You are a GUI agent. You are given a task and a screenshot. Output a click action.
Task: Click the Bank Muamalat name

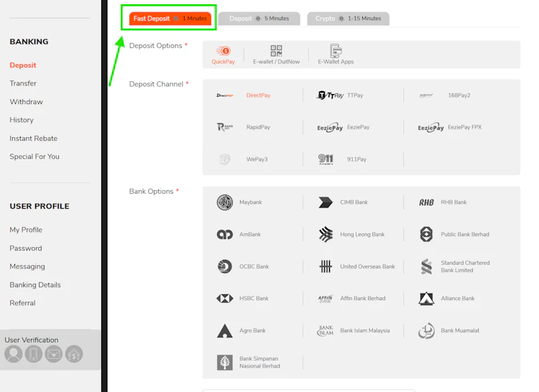click(460, 330)
